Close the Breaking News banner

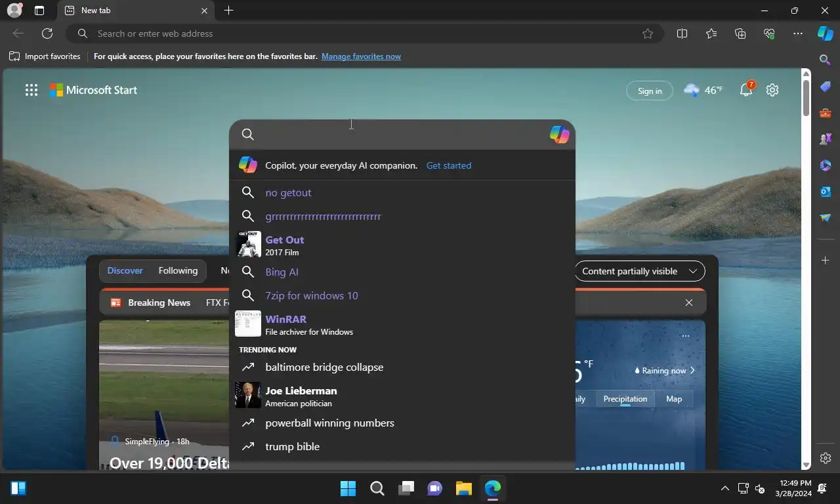[x=688, y=303]
